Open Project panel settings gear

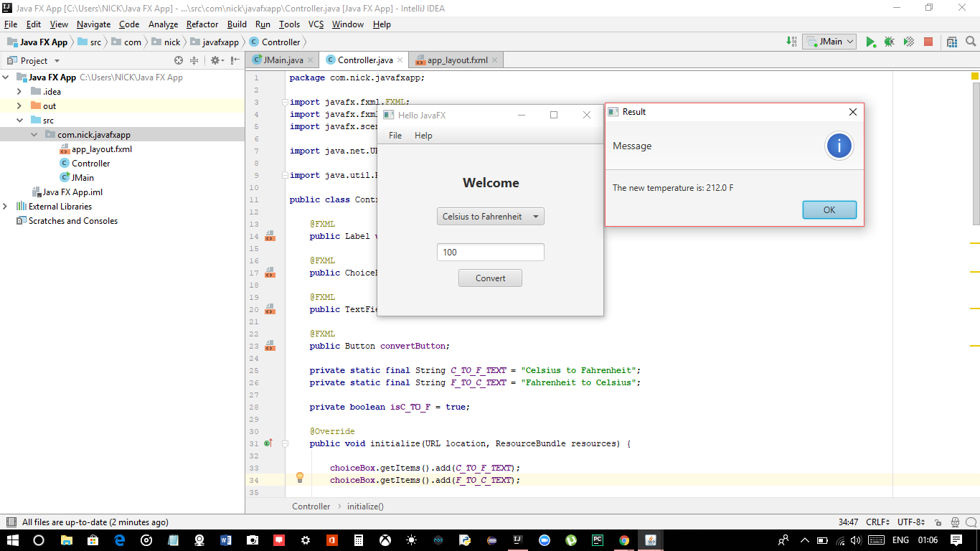click(x=215, y=60)
